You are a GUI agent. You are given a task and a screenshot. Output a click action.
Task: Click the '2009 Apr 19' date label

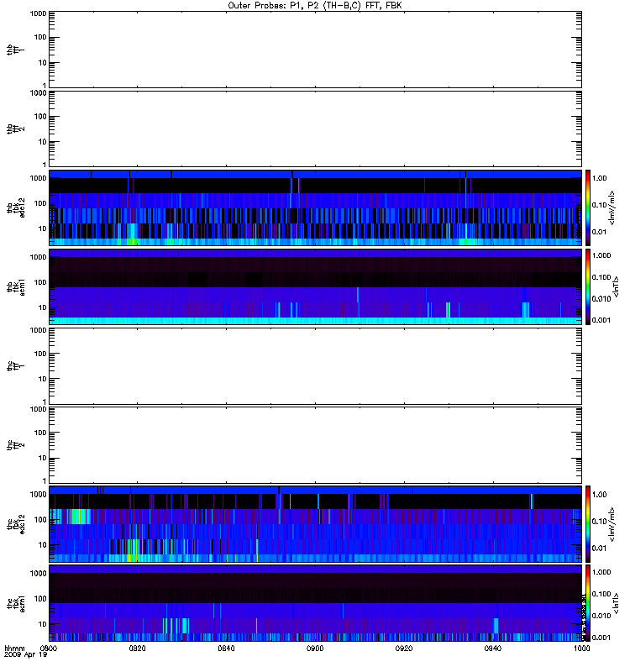(x=26, y=654)
